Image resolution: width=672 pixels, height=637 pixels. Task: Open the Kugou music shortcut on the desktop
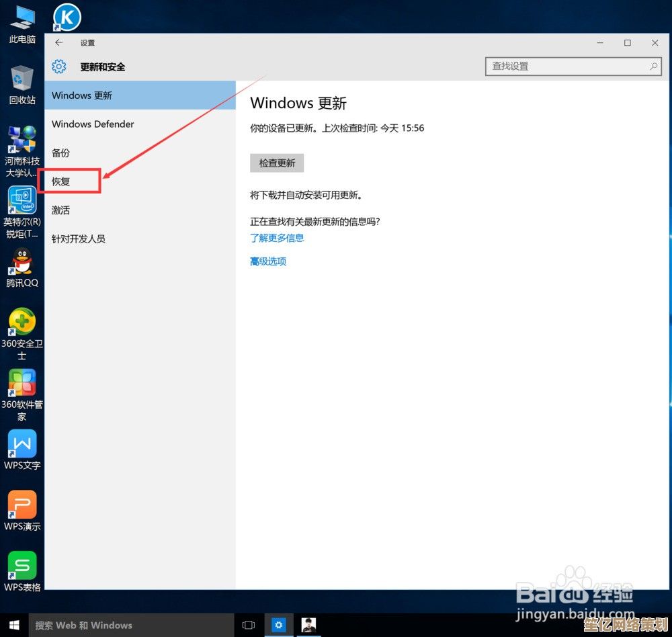(67, 17)
